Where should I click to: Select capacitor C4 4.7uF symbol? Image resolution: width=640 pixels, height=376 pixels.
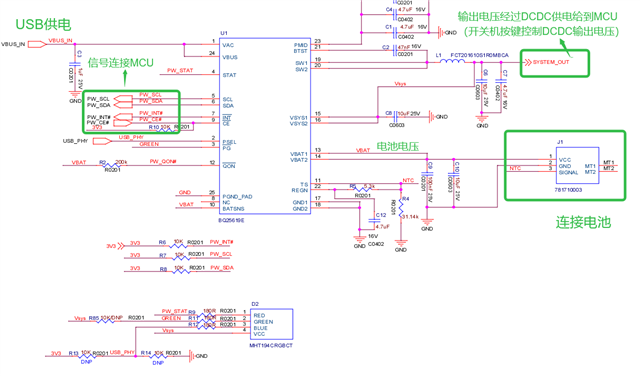(x=395, y=15)
